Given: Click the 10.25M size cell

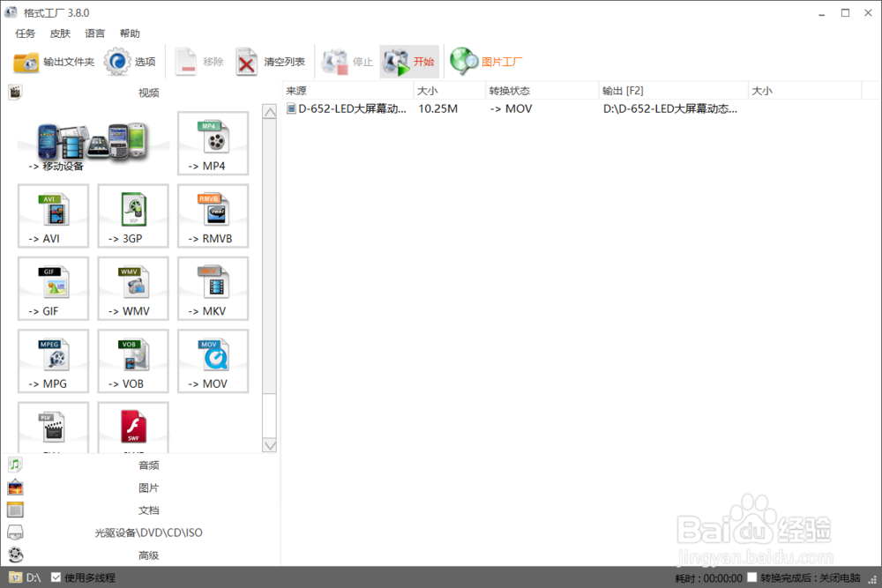Looking at the screenshot, I should pyautogui.click(x=437, y=108).
